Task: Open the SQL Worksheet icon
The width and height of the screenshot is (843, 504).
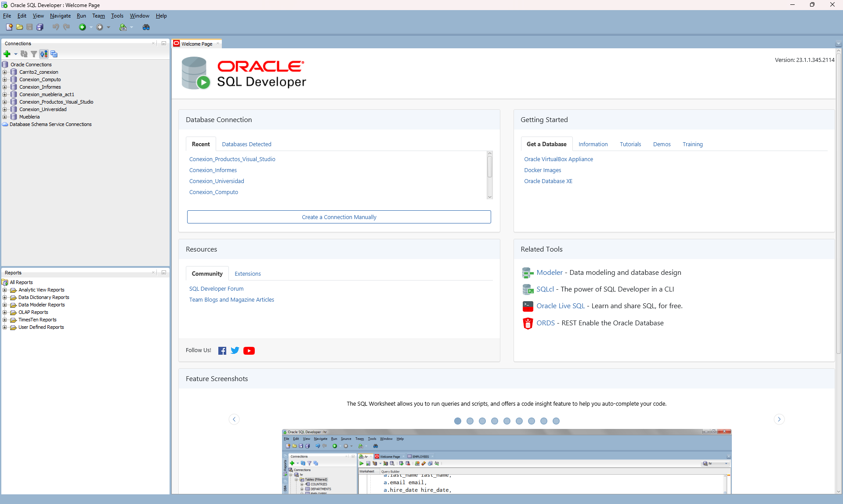Action: 123,27
